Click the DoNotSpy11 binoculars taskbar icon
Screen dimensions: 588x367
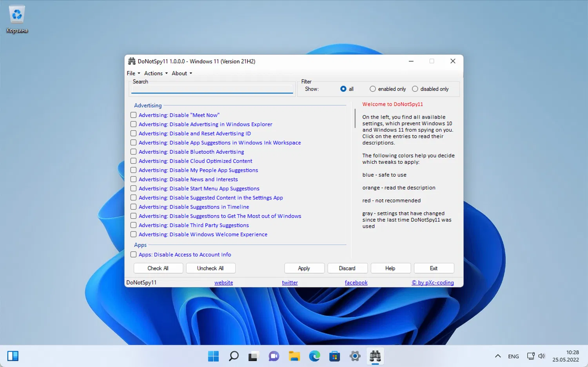coord(375,356)
